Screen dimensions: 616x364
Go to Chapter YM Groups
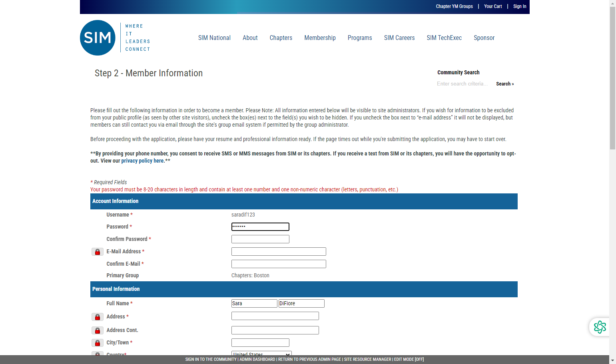tap(454, 6)
